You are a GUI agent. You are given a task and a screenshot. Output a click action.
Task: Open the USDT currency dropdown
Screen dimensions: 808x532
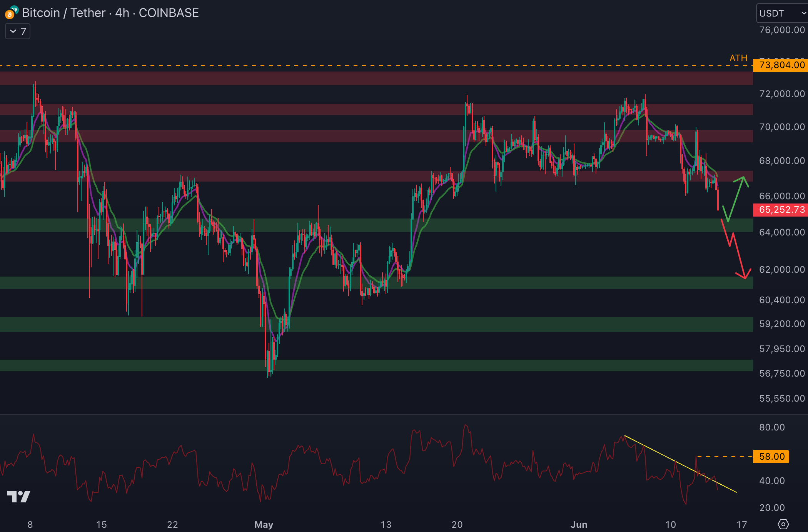coord(781,13)
